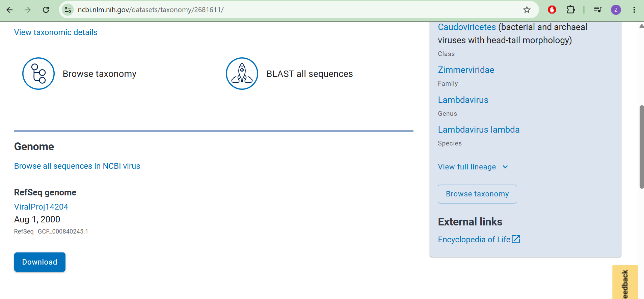This screenshot has height=299, width=644.
Task: Click the blue Download button
Action: point(40,262)
